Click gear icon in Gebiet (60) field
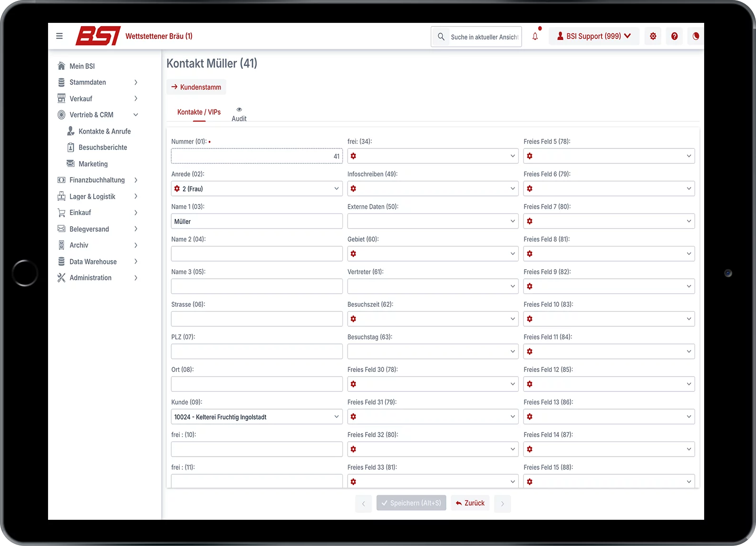756x546 pixels. [353, 254]
